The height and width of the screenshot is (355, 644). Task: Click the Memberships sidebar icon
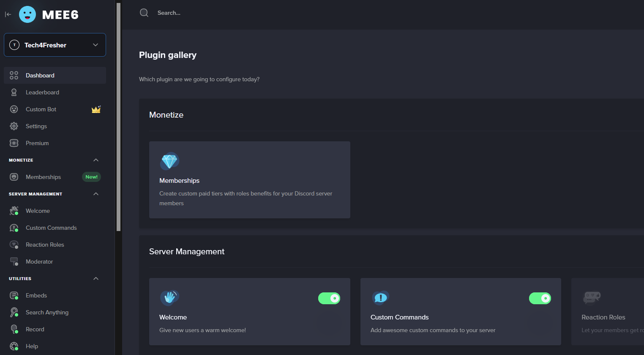coord(14,177)
